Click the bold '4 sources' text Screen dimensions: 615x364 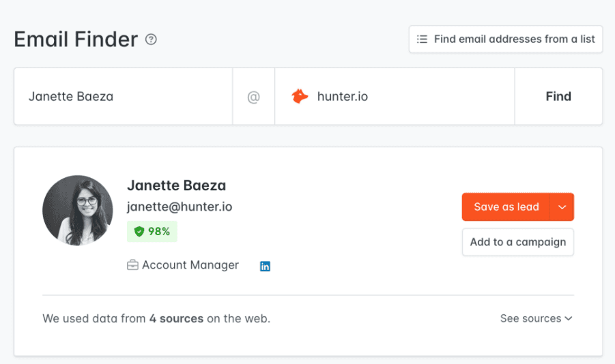(x=176, y=318)
